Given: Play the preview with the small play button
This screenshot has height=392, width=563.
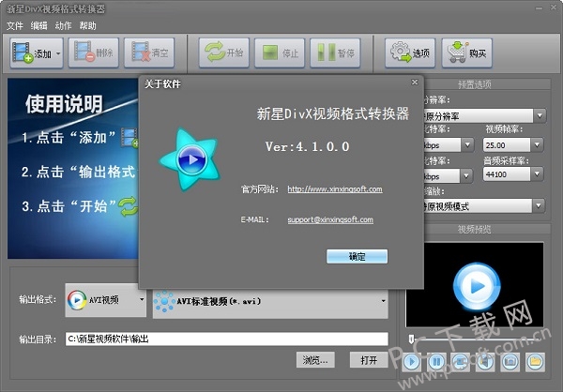Looking at the screenshot, I should 412,361.
